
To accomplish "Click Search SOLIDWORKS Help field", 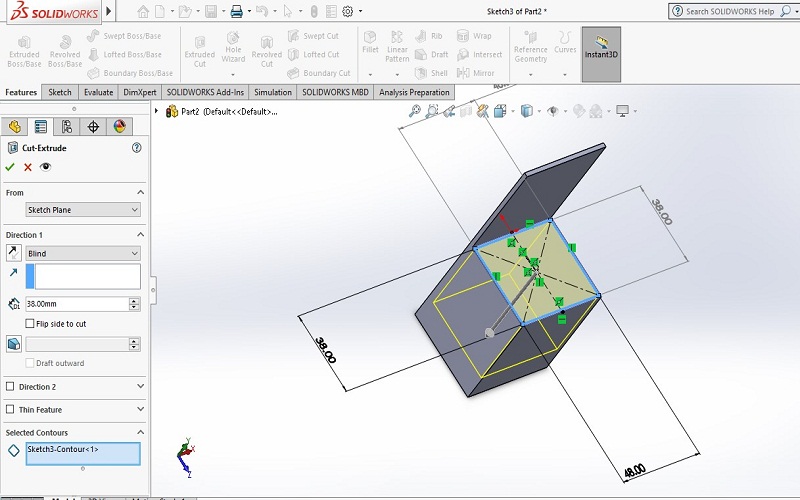I will (x=730, y=11).
